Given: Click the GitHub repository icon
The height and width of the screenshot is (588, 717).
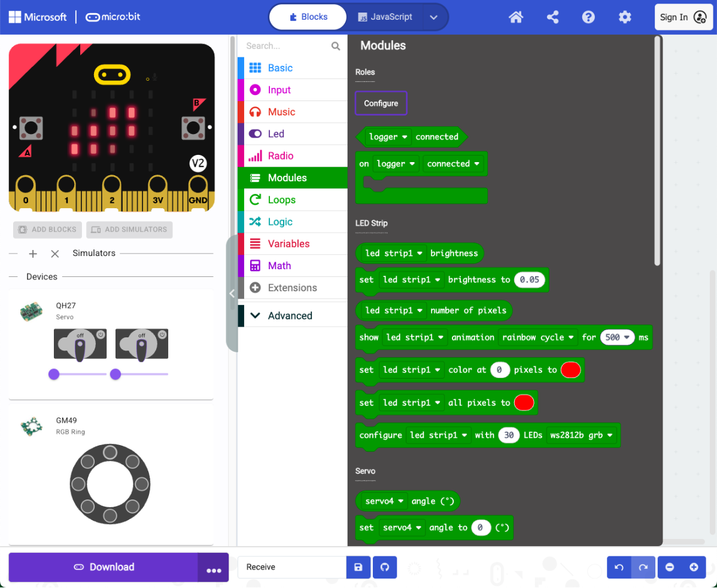Looking at the screenshot, I should [x=385, y=567].
